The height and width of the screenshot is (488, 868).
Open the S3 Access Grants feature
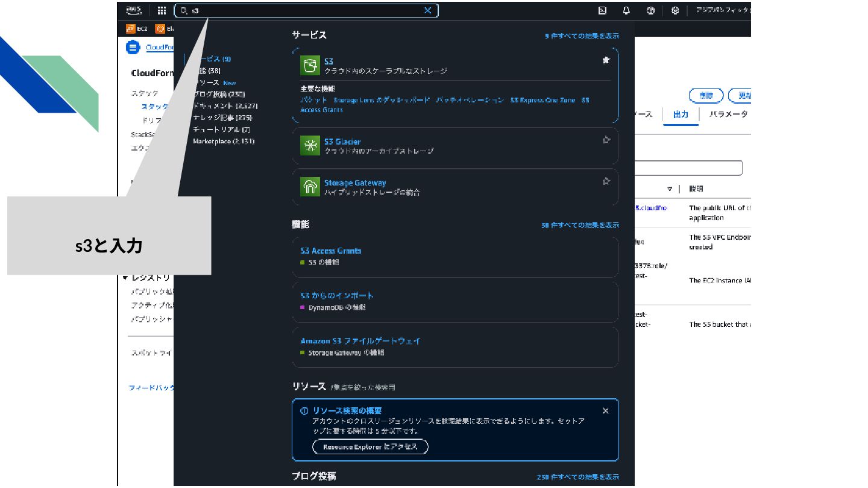[x=331, y=251]
